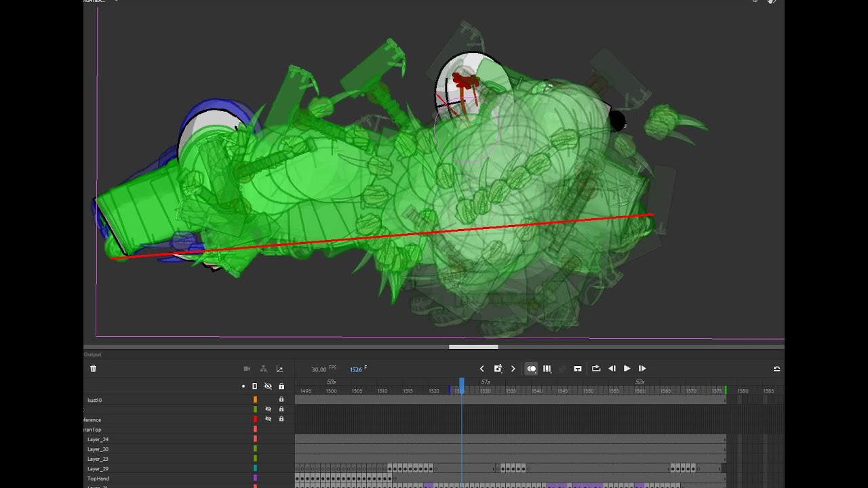
Task: Click the 30.00 FPS value
Action: click(319, 369)
